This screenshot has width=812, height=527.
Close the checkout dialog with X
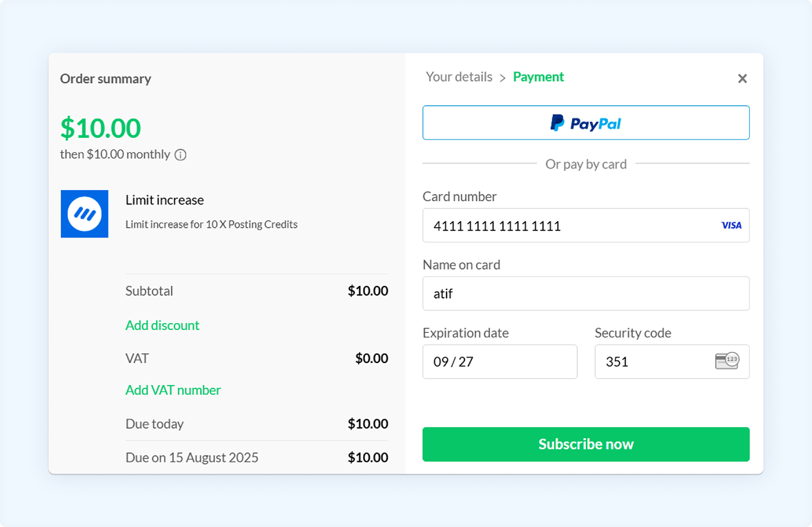pyautogui.click(x=742, y=78)
